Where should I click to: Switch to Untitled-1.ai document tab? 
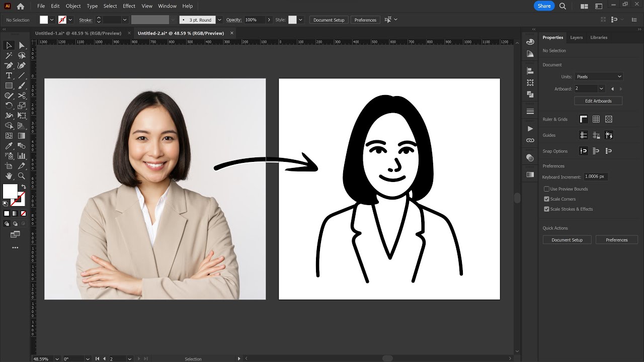pyautogui.click(x=78, y=33)
